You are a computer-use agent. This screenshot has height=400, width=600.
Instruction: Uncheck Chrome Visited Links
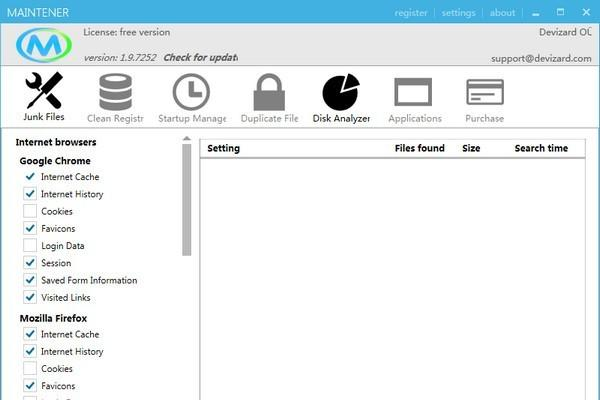click(30, 297)
